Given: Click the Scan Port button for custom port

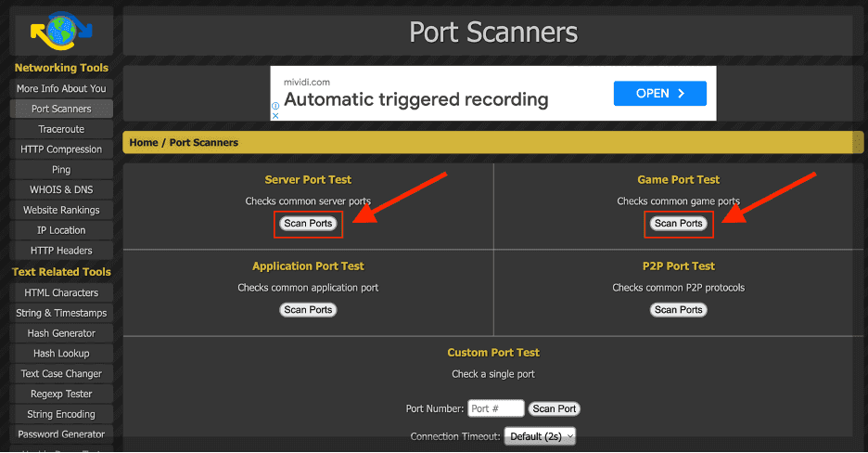Looking at the screenshot, I should pos(555,408).
